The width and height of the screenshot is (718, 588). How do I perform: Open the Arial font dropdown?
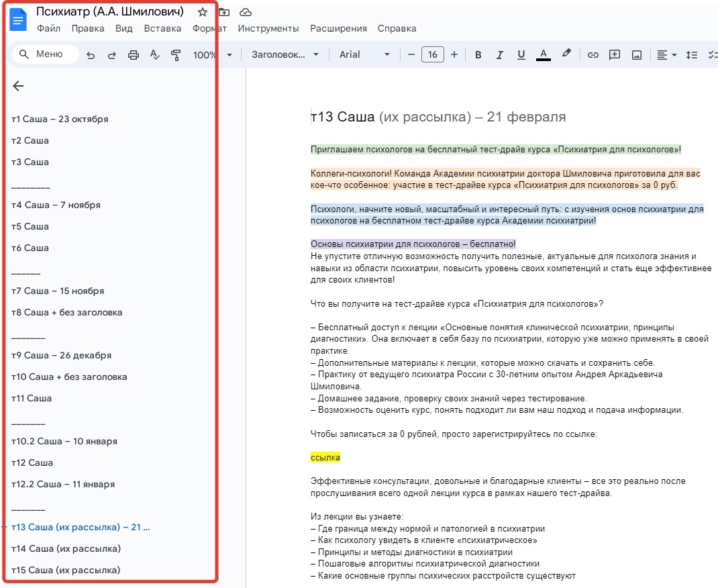(364, 55)
